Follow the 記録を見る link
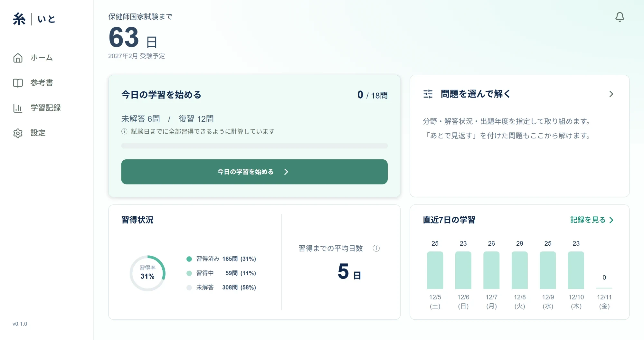 click(x=588, y=220)
